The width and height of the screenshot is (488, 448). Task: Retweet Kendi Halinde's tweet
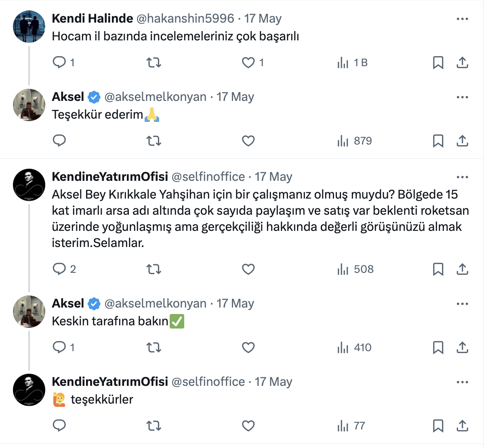[154, 63]
